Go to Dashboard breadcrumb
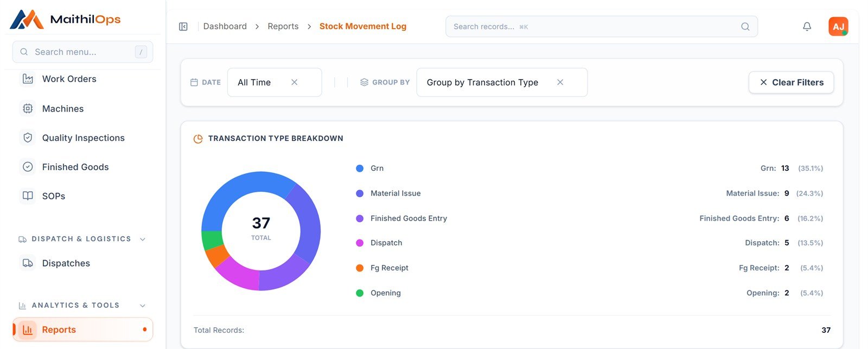 pos(225,27)
